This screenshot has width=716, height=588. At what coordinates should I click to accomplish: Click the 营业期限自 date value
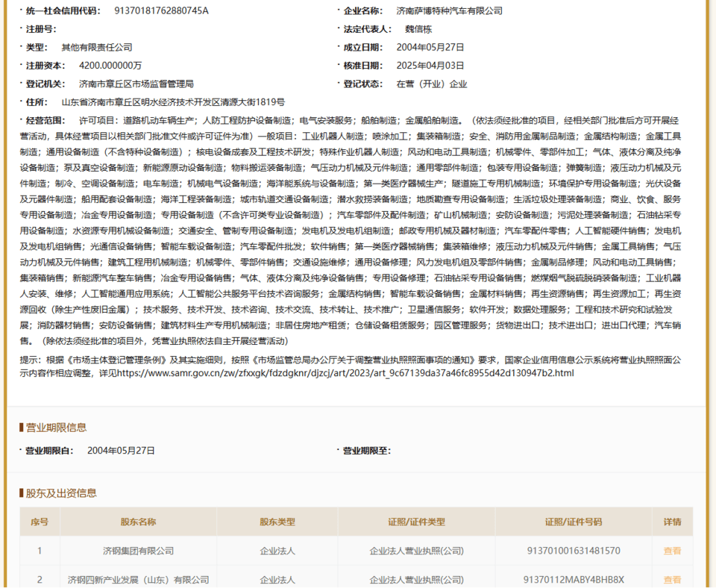pos(121,451)
